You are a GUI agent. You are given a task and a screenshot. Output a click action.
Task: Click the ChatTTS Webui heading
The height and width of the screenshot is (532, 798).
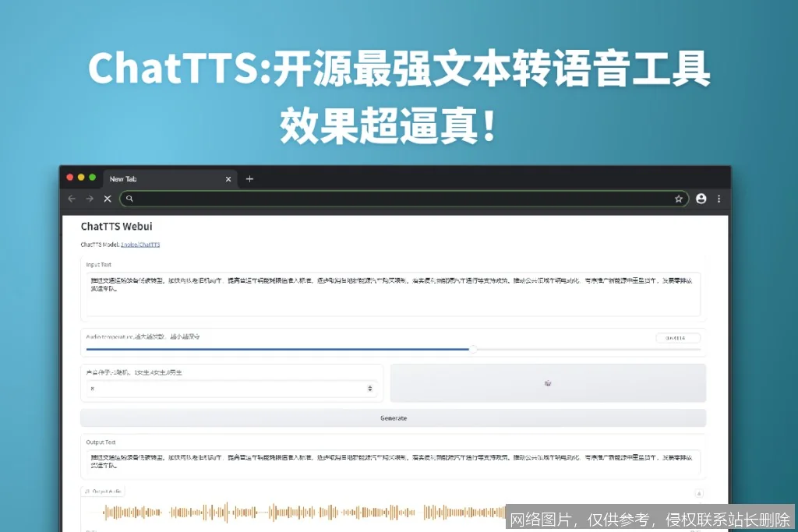117,227
